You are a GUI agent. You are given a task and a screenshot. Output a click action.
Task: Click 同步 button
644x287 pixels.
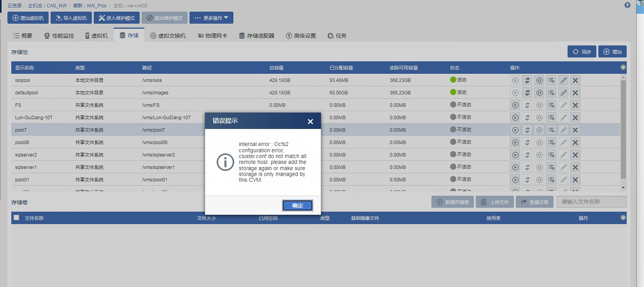click(582, 52)
